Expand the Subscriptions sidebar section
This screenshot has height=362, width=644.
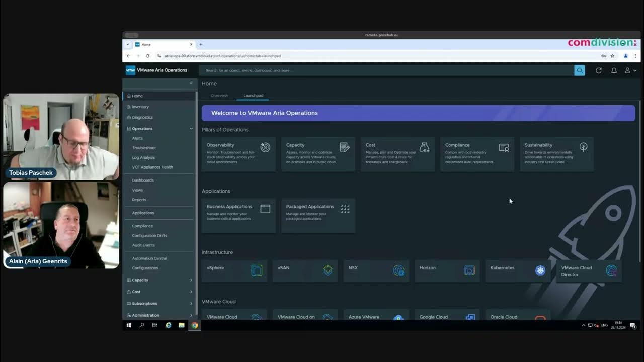click(x=191, y=304)
